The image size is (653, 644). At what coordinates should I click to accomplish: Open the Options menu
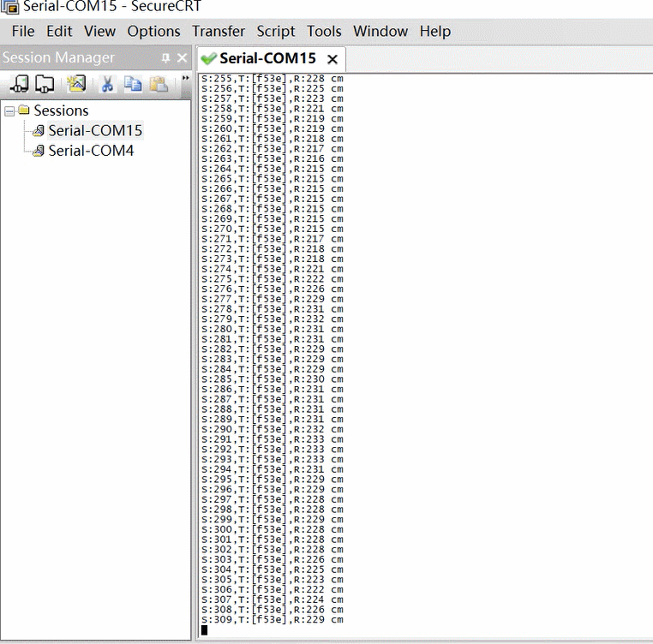click(153, 31)
